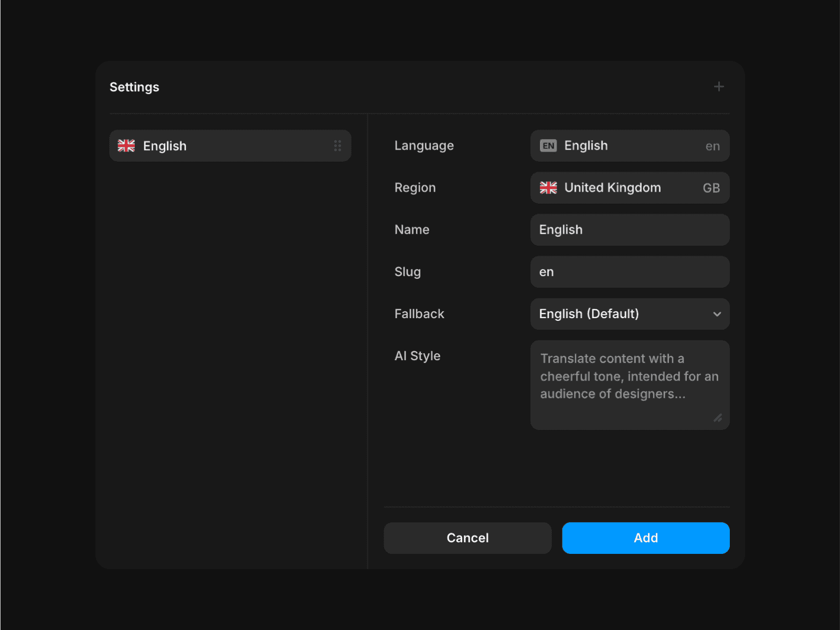Select English (Default) as the fallback

coord(630,314)
